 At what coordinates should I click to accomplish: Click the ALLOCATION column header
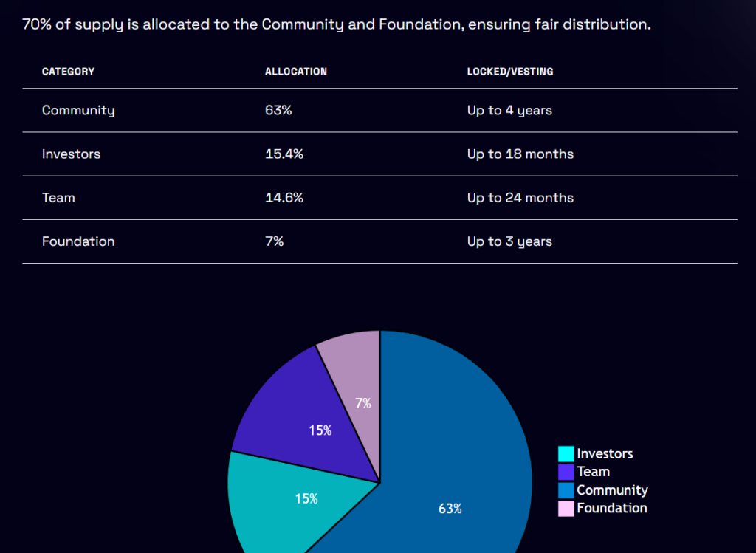click(x=296, y=72)
